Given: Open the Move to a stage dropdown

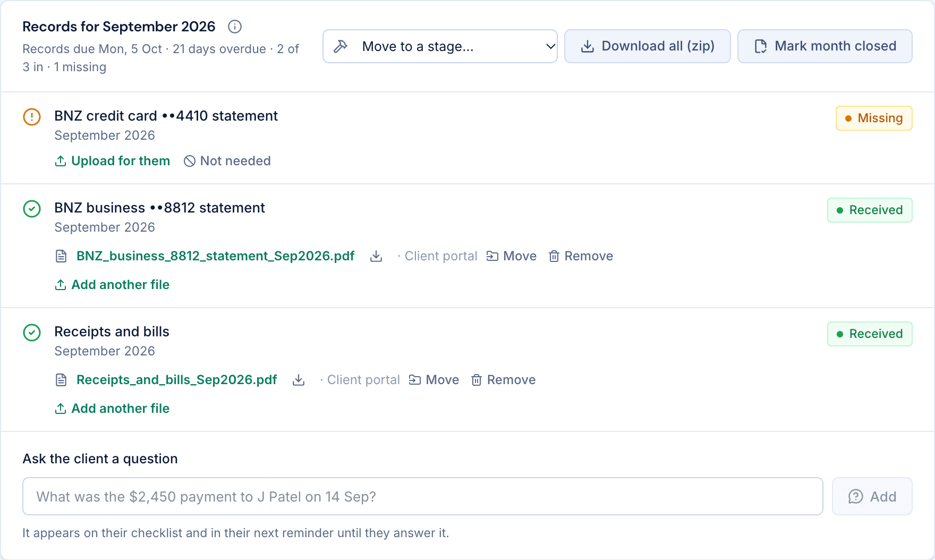Looking at the screenshot, I should pyautogui.click(x=440, y=46).
